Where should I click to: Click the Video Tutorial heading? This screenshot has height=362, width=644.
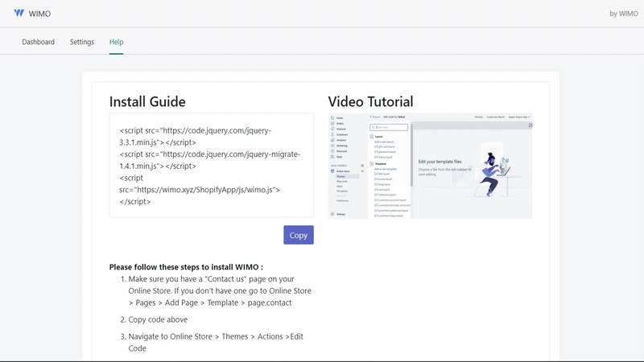[x=370, y=101]
